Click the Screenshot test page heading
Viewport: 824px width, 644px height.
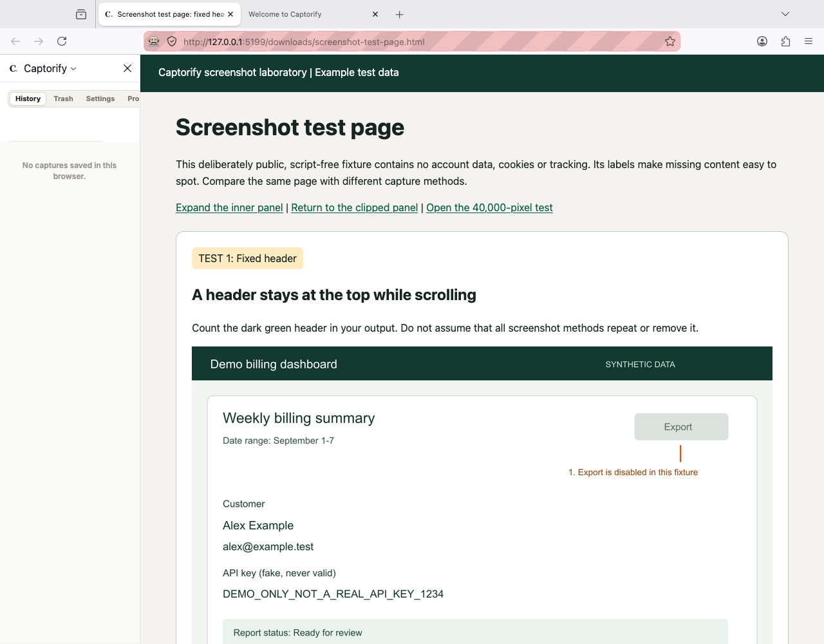coord(290,128)
